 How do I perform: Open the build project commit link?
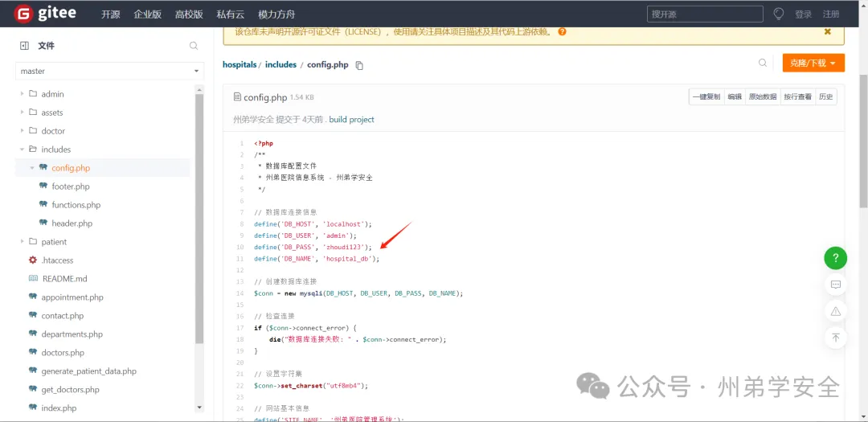(351, 120)
